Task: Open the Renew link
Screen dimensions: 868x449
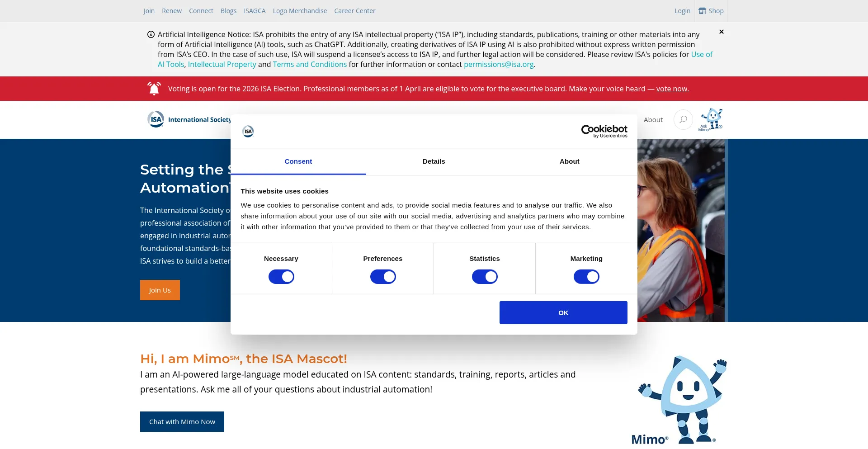Action: (x=172, y=11)
